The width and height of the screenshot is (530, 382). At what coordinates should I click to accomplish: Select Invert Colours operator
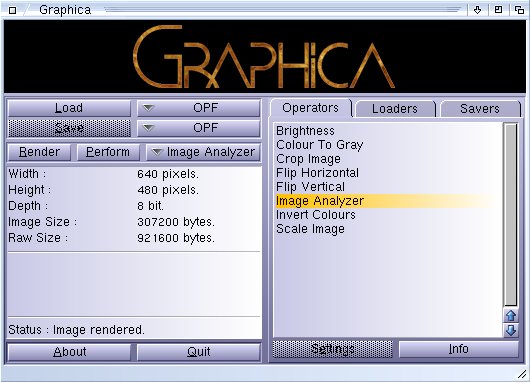(x=388, y=215)
